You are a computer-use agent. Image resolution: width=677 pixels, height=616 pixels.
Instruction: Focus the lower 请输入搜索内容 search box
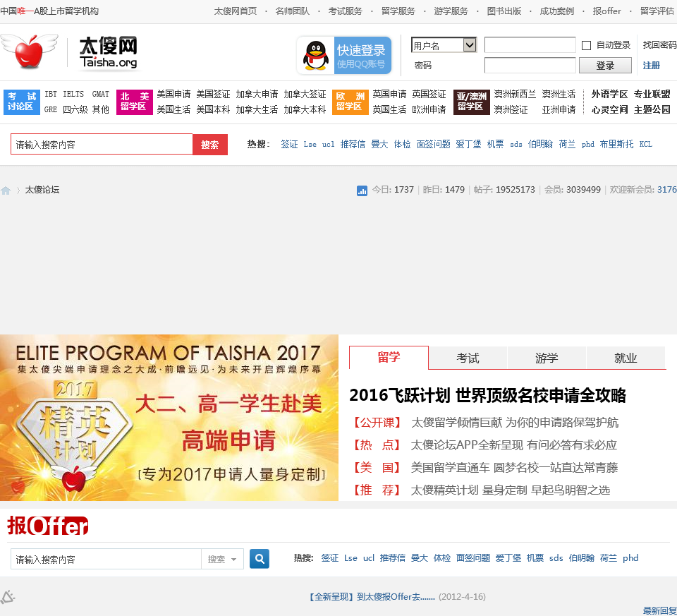tap(106, 559)
